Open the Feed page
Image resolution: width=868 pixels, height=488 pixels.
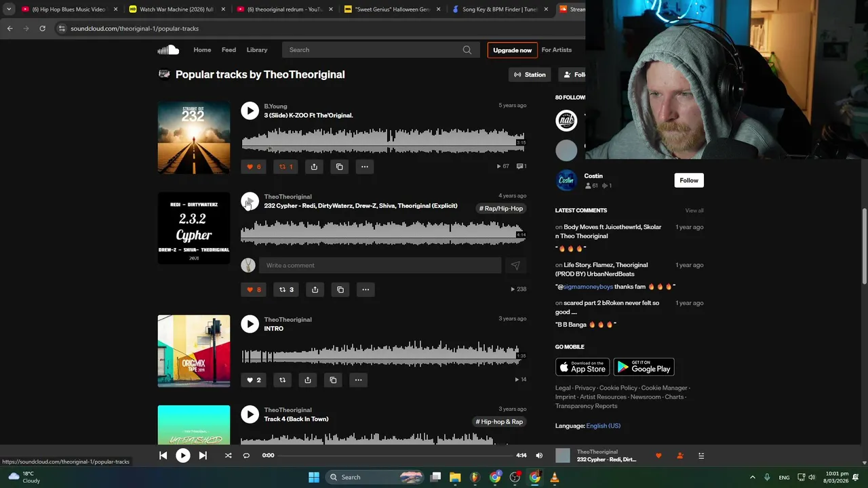coord(229,49)
